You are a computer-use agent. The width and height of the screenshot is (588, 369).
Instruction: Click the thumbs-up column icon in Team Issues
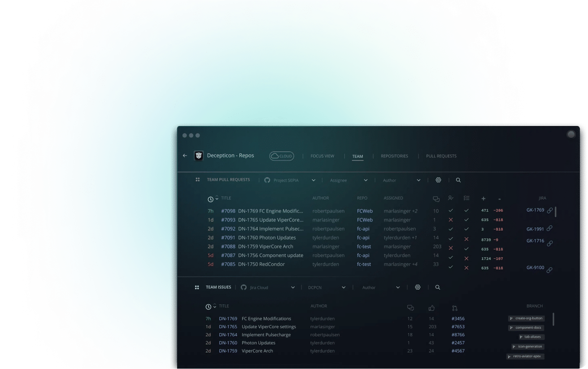click(431, 308)
